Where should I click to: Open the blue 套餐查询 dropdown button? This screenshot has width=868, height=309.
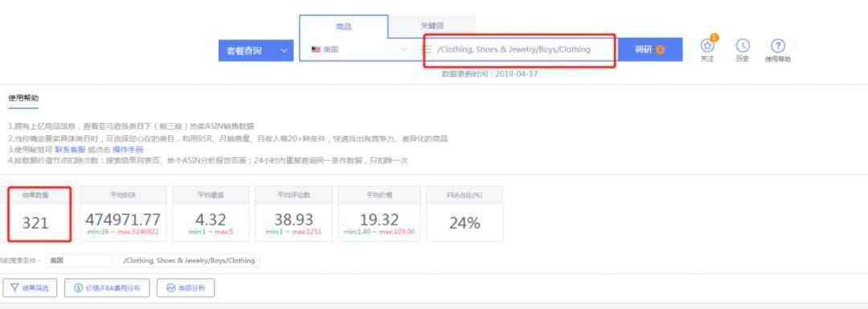pyautogui.click(x=256, y=51)
